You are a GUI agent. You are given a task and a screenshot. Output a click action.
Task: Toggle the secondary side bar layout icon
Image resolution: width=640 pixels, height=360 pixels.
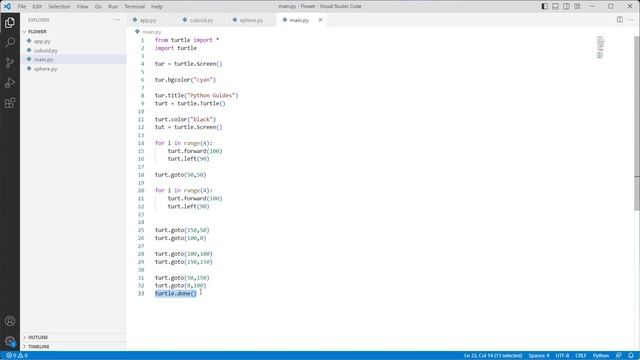[x=567, y=6]
